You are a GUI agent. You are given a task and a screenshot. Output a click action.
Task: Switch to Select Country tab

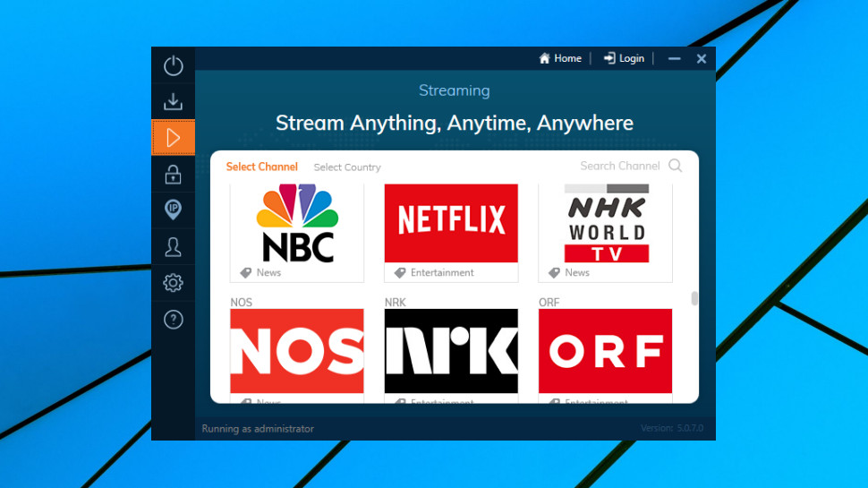coord(347,167)
